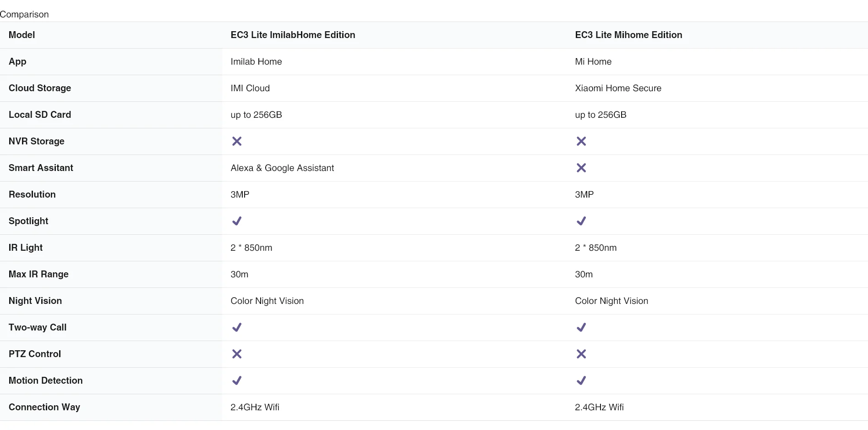Image resolution: width=868 pixels, height=430 pixels.
Task: Click the Motion Detection checkmark under ImilabHome Edition
Action: coord(237,380)
